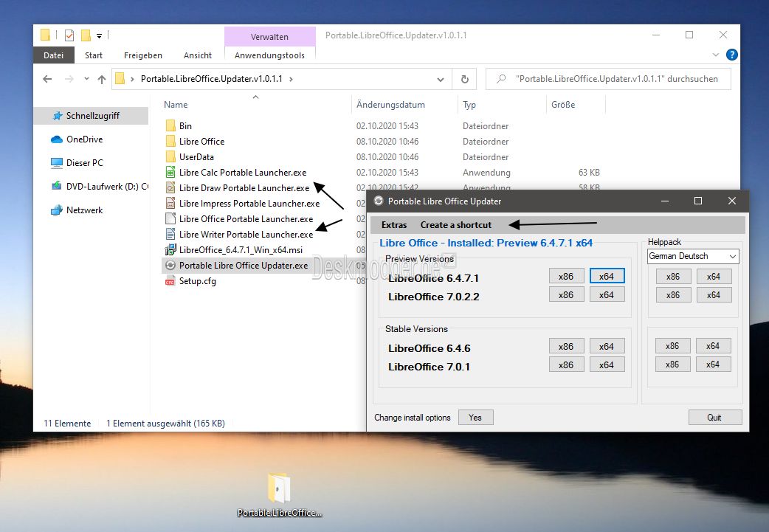Click the Explorer Forward arrow

point(69,79)
